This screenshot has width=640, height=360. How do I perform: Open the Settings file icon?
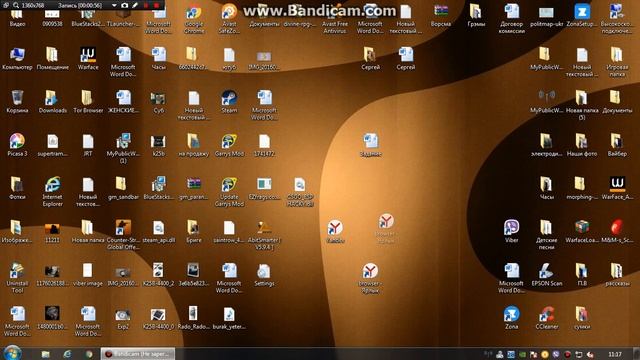tap(264, 274)
